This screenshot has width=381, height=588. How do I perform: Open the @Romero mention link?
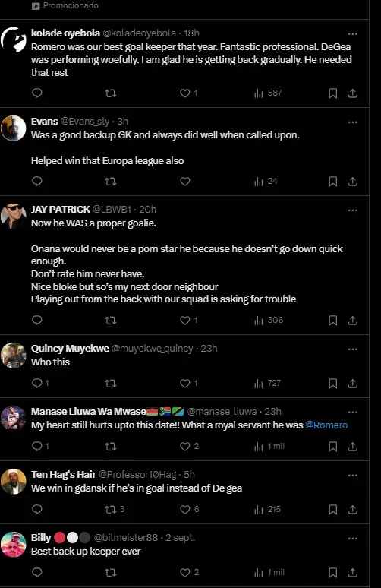326,425
